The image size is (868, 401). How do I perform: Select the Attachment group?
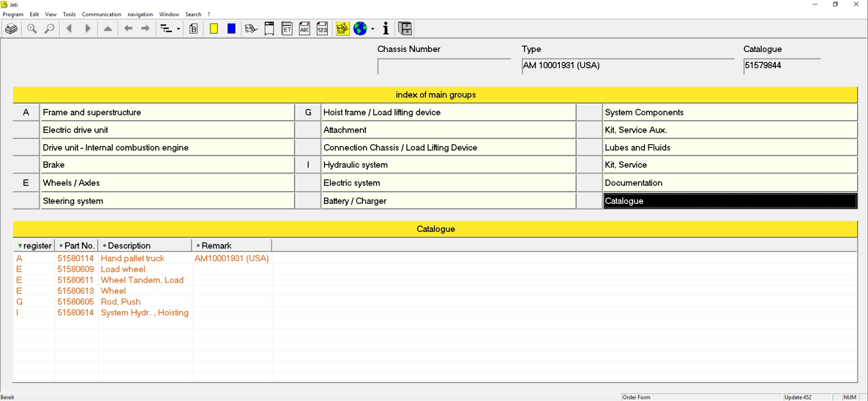click(x=448, y=130)
